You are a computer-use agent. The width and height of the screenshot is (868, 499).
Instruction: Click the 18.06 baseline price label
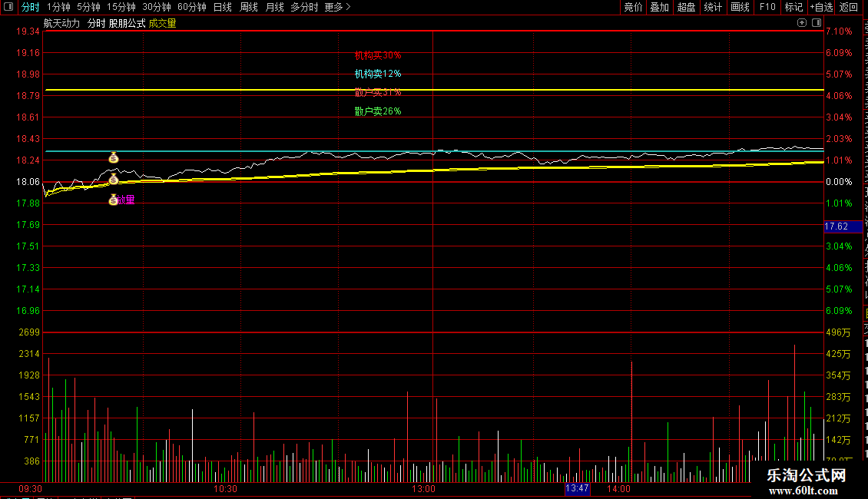coord(28,182)
